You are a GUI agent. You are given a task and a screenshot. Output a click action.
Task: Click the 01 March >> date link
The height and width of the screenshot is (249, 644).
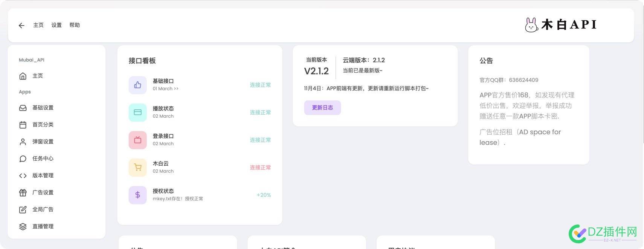coord(165,89)
